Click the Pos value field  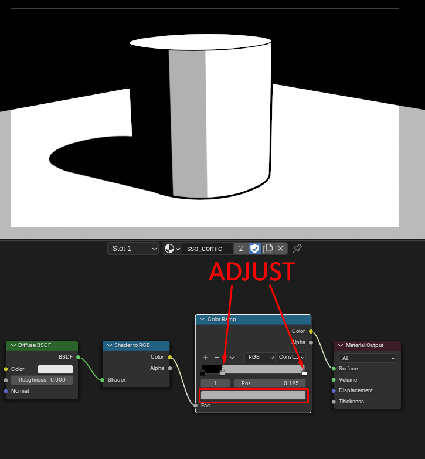point(269,383)
